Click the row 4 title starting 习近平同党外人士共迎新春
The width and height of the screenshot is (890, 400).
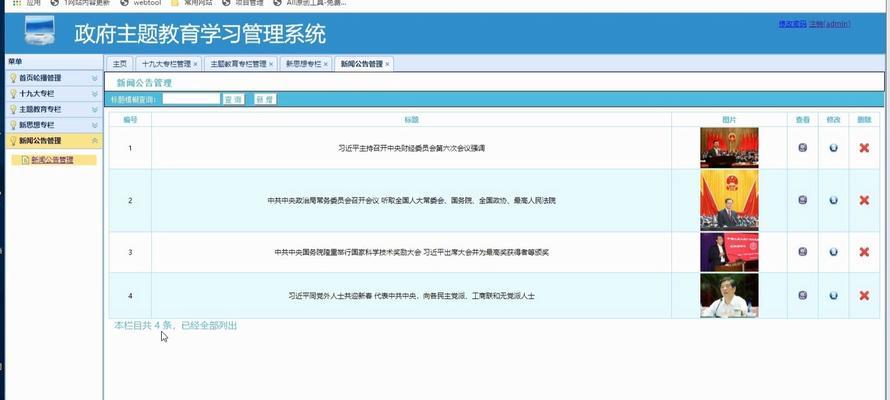point(412,296)
